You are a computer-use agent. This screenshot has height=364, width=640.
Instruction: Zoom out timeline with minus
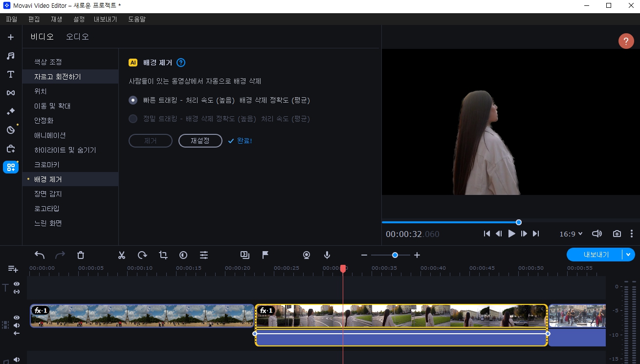364,255
